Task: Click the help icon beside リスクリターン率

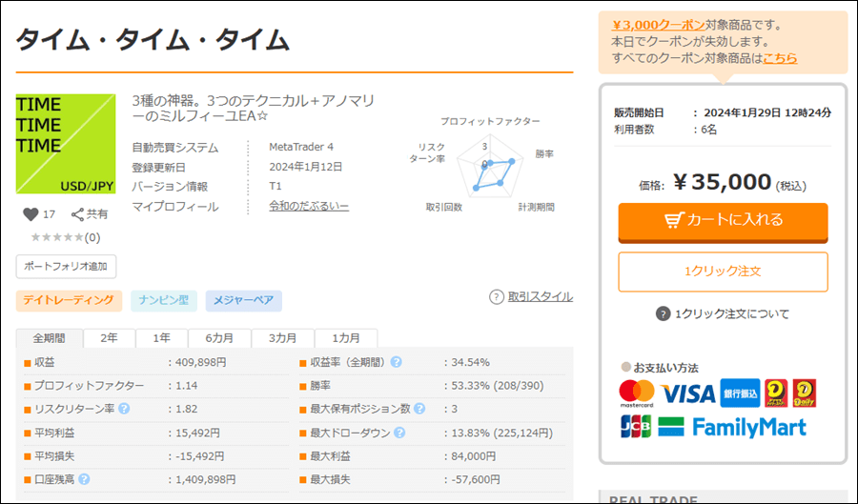Action: point(124,409)
